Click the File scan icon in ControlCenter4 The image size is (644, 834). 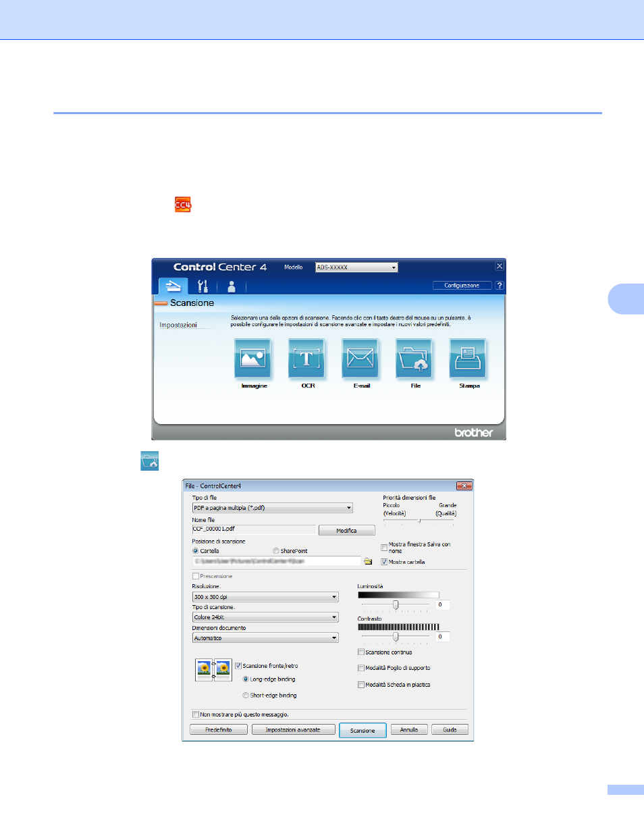click(x=414, y=358)
